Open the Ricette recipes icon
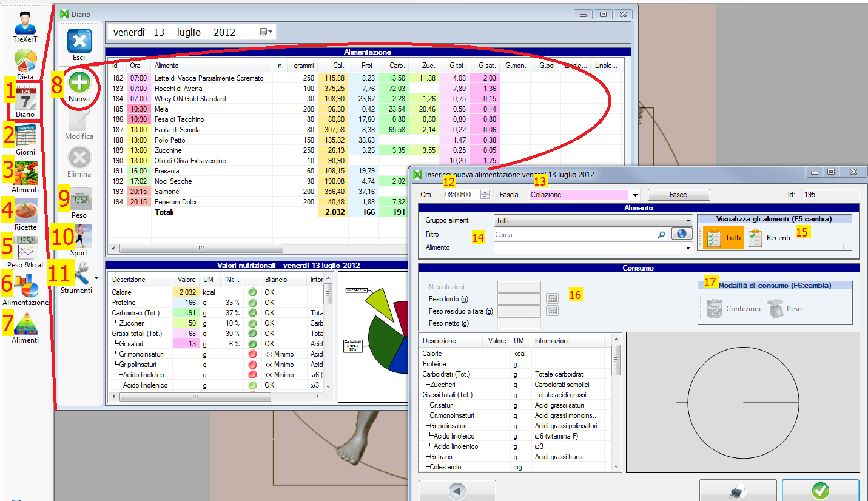868x501 pixels. tap(25, 211)
